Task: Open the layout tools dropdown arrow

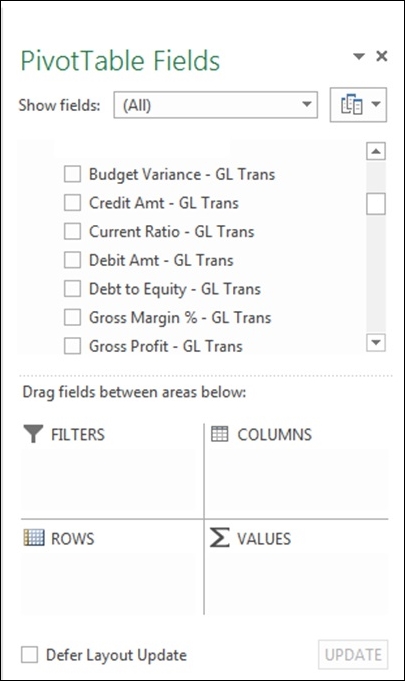Action: [x=376, y=104]
